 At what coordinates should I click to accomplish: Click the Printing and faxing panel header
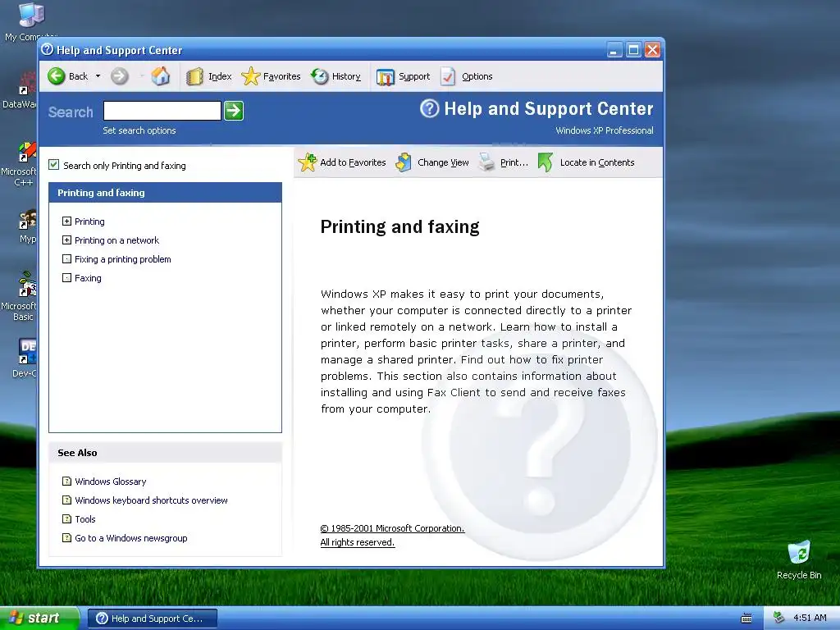point(165,192)
